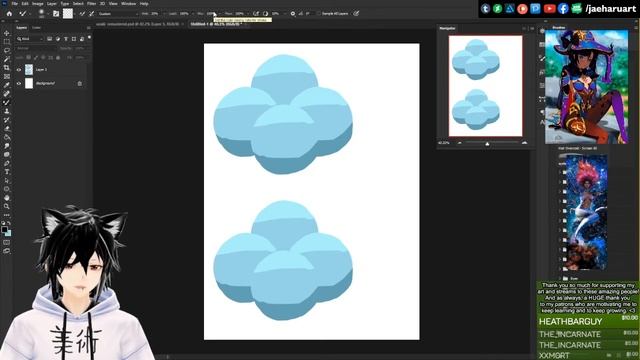The image size is (640, 360).
Task: Open the smoothing options gear icon
Action: (x=293, y=13)
